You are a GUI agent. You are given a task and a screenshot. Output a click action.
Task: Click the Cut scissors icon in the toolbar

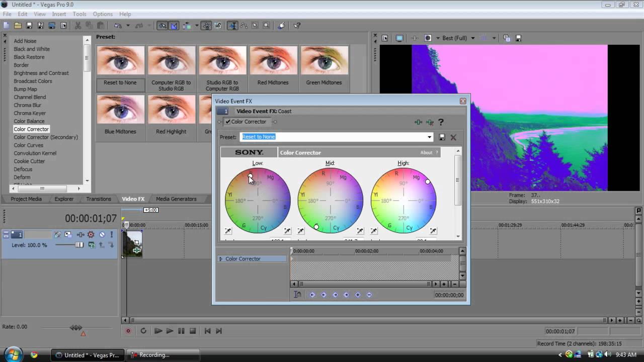pos(78,26)
